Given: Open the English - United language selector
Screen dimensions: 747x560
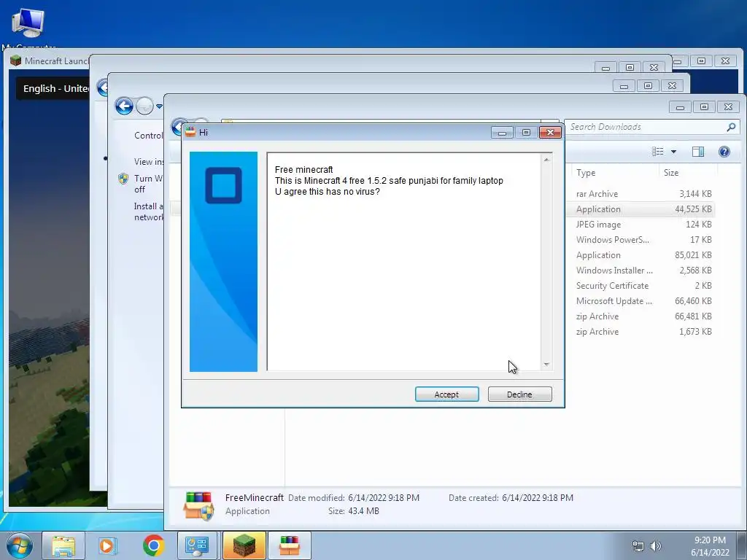Looking at the screenshot, I should [x=53, y=88].
